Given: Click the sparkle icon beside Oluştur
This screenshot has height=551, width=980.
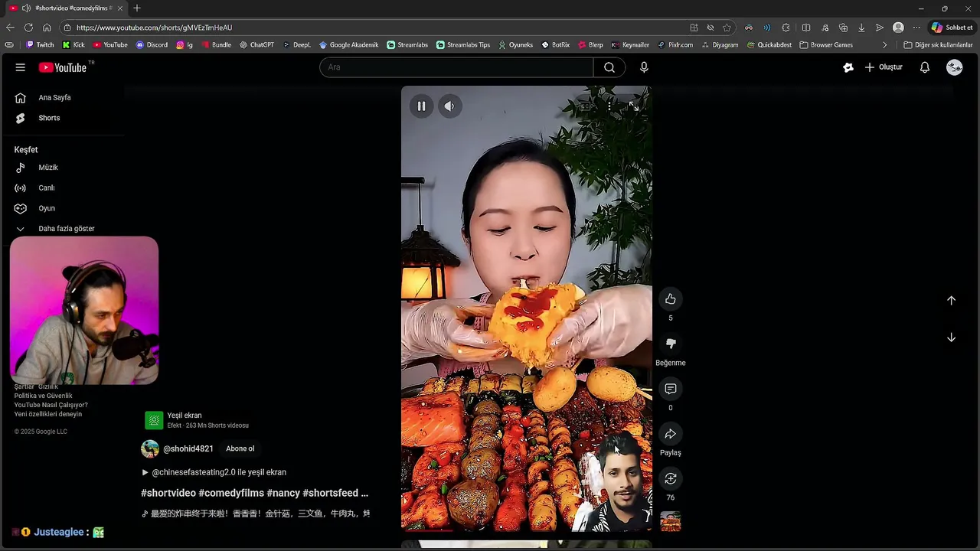Looking at the screenshot, I should click(x=848, y=67).
